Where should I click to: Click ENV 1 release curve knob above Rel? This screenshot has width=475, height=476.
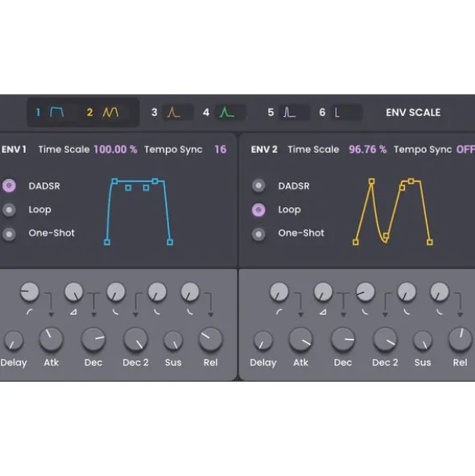[190, 292]
